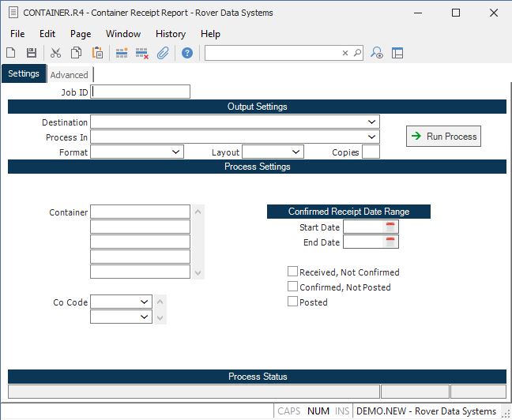Toggle the Posted checkbox

293,302
